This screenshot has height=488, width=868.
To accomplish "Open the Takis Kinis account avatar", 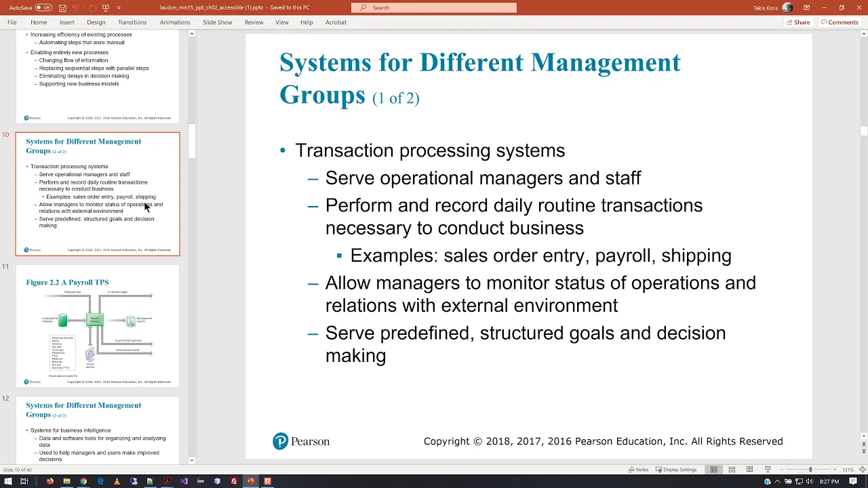I will (787, 7).
